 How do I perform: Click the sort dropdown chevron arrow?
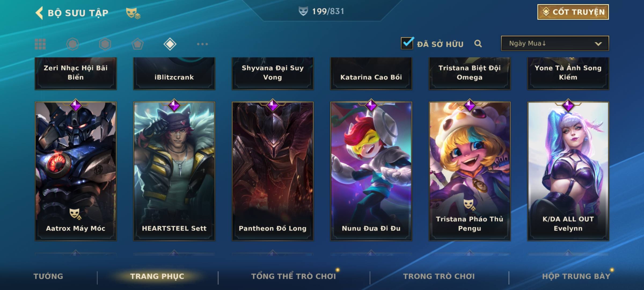point(598,44)
